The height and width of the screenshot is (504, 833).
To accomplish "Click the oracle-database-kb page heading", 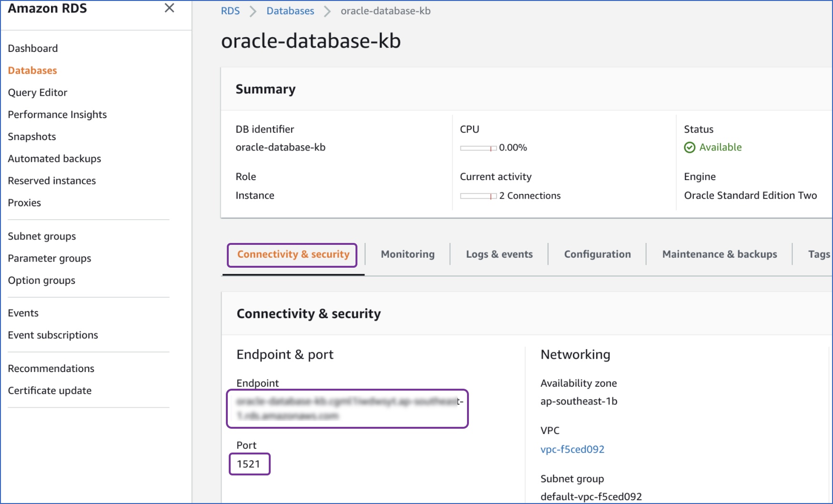I will coord(311,41).
